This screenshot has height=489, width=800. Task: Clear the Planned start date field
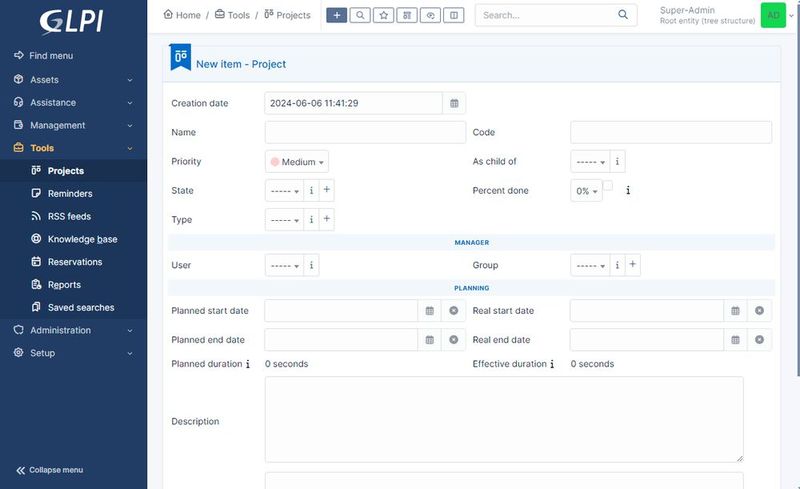[454, 310]
